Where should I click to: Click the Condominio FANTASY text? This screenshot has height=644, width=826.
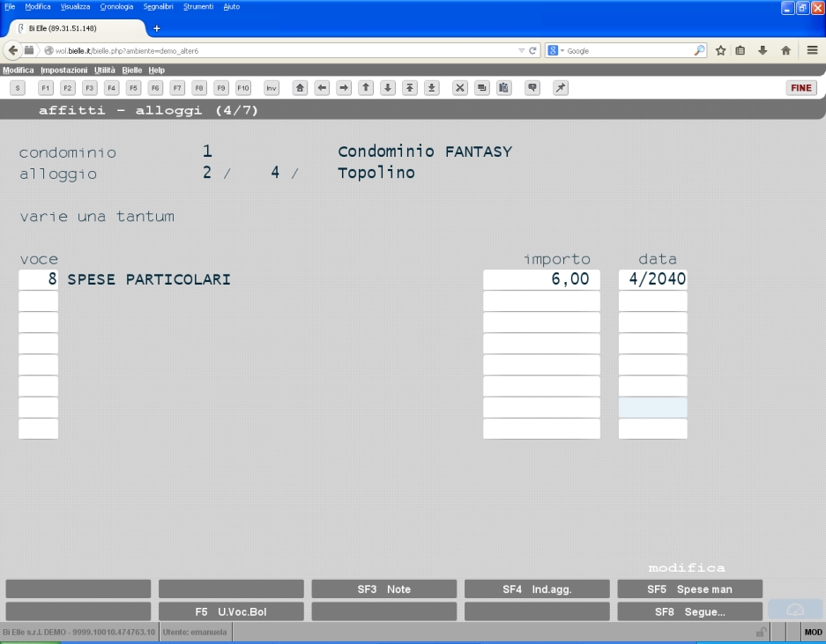[x=425, y=152]
